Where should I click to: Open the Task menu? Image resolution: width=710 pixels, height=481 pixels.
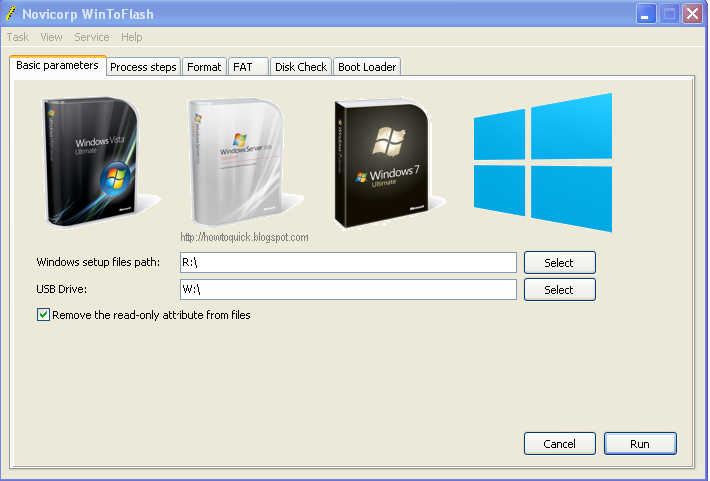pyautogui.click(x=18, y=37)
